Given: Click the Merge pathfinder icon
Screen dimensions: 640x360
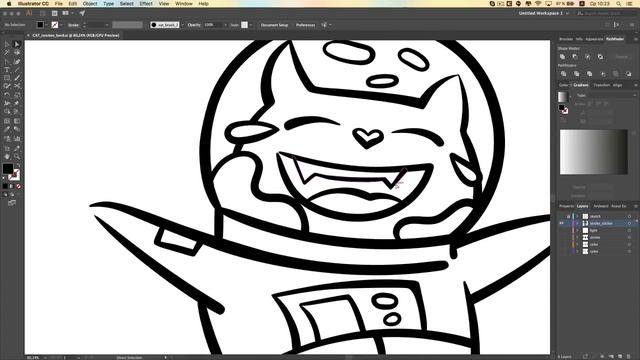Looking at the screenshot, I should click(590, 74).
